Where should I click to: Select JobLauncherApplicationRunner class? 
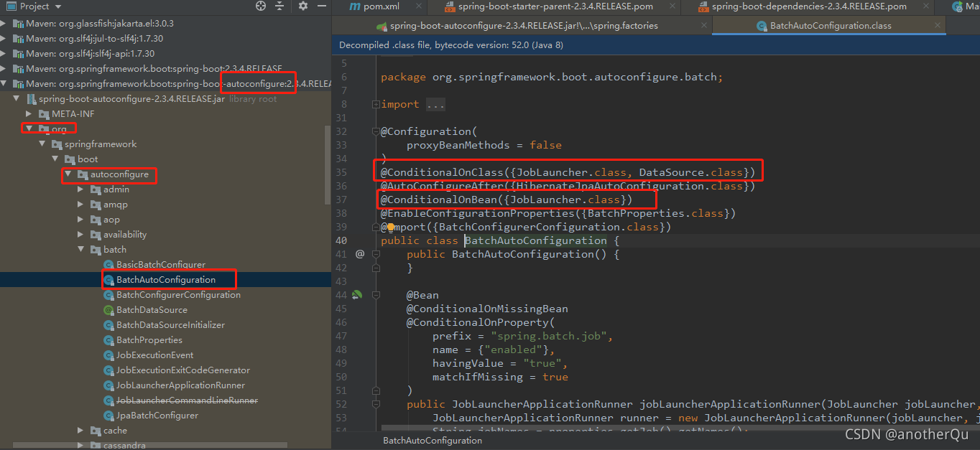181,385
